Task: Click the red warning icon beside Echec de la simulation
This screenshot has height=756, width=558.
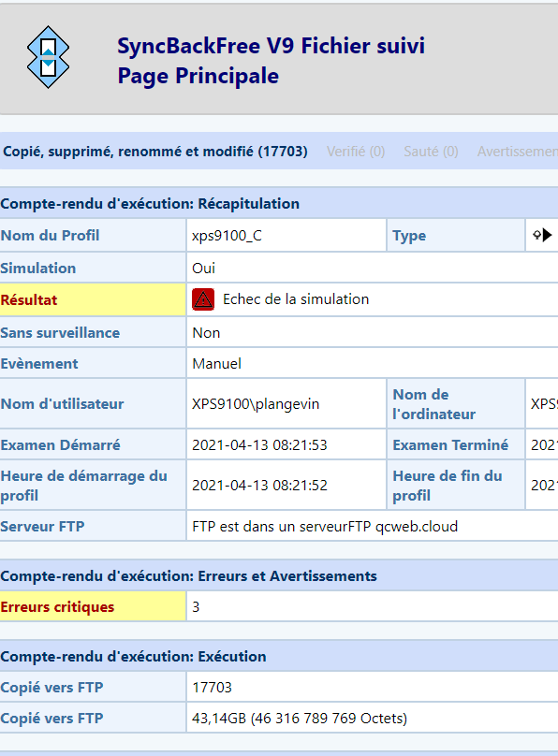Action: (x=203, y=299)
